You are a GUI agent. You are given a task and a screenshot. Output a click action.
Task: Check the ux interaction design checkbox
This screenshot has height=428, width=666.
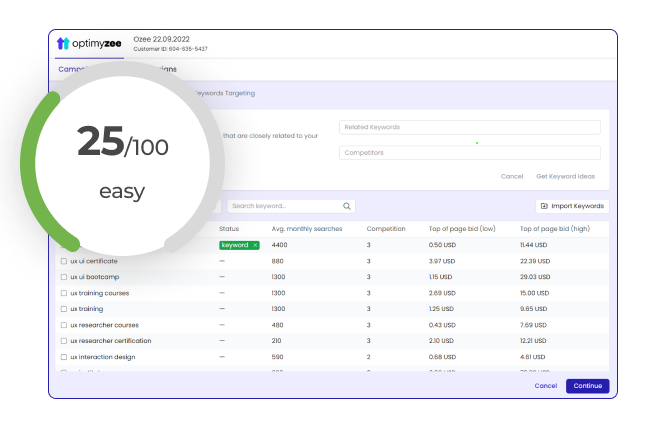(x=64, y=357)
